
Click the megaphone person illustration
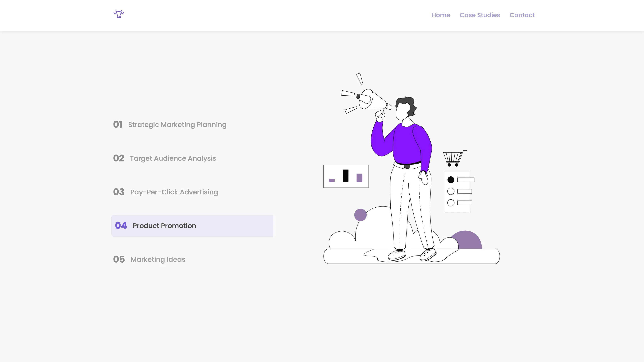pyautogui.click(x=412, y=168)
